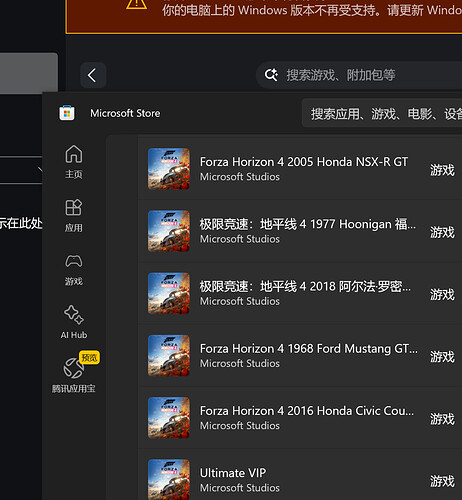
Task: Open the Apps (应用) section in the sidebar
Action: point(74,216)
